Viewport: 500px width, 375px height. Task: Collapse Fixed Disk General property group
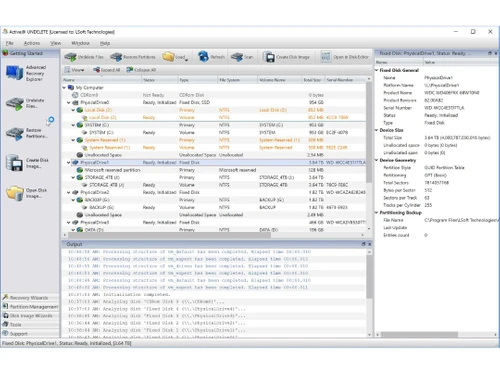(x=376, y=70)
